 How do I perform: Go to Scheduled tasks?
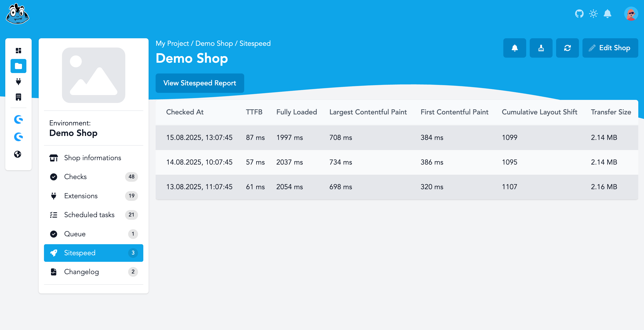(89, 215)
